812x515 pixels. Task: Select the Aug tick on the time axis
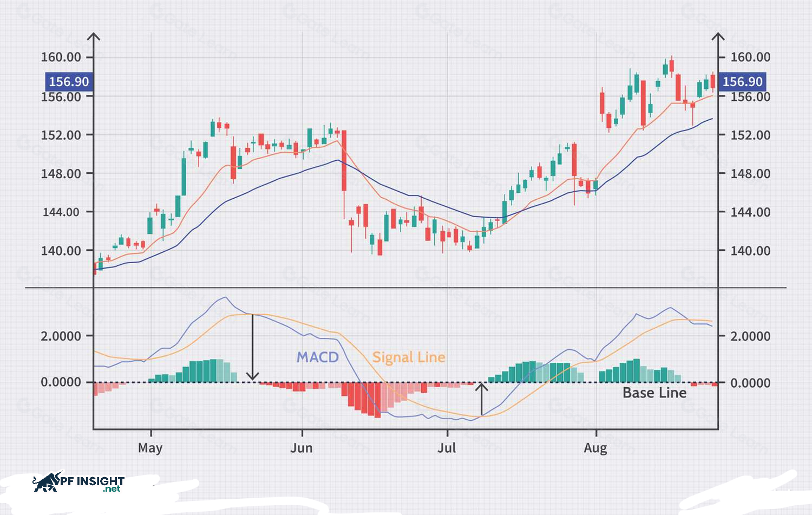pyautogui.click(x=595, y=448)
